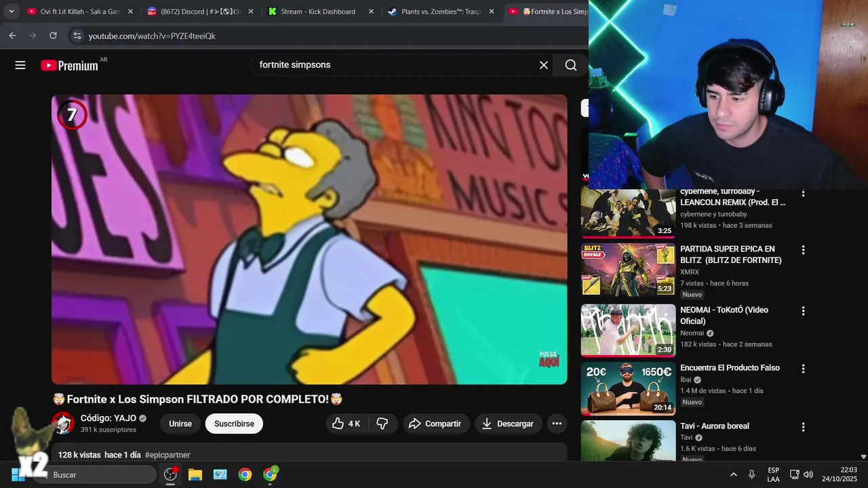Open Código: YAJO channel avatar
Screen dimensions: 868x488
tap(63, 424)
